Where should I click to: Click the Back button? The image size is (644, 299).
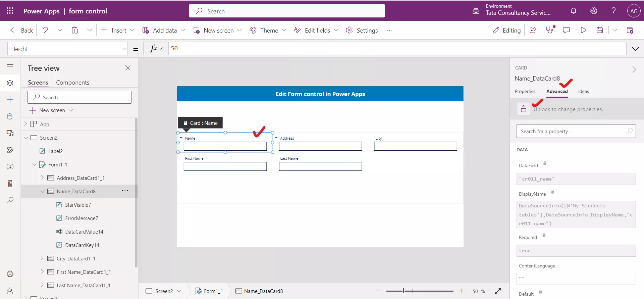click(21, 30)
